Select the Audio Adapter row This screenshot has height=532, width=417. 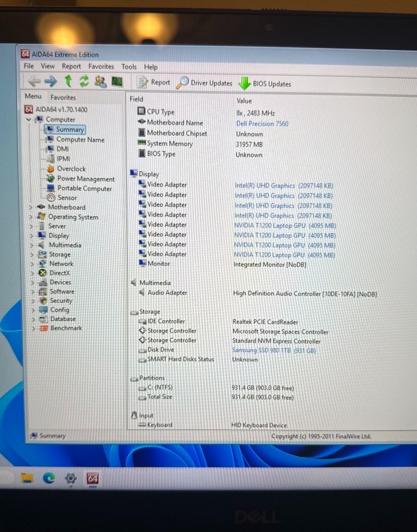(258, 293)
